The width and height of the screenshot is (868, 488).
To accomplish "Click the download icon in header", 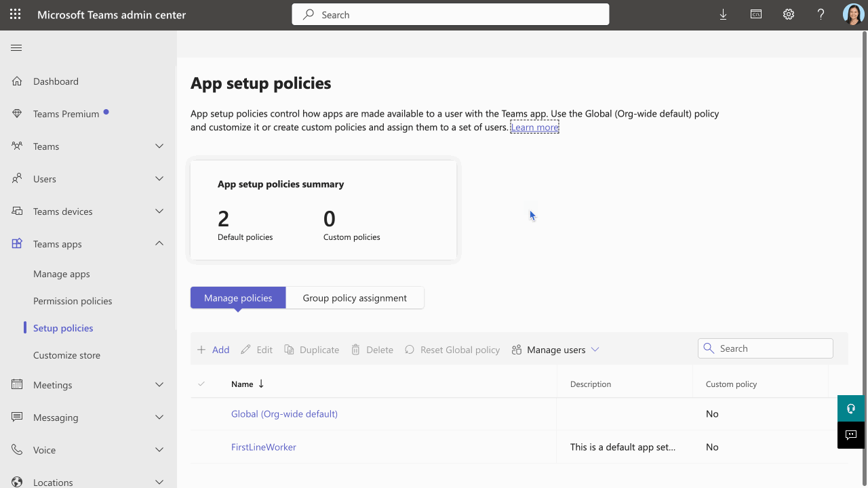I will (x=723, y=14).
